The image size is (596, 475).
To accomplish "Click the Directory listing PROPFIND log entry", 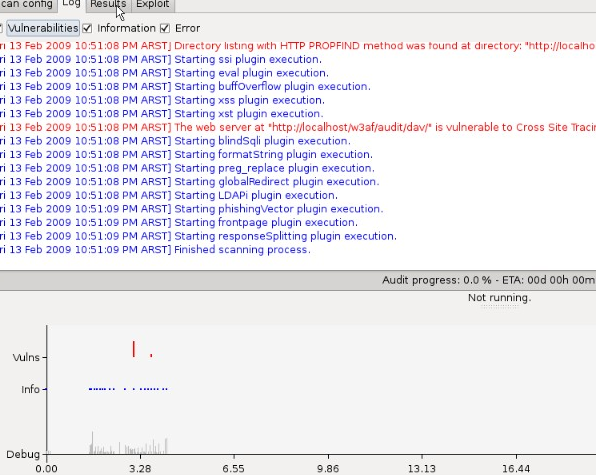I will click(298, 46).
